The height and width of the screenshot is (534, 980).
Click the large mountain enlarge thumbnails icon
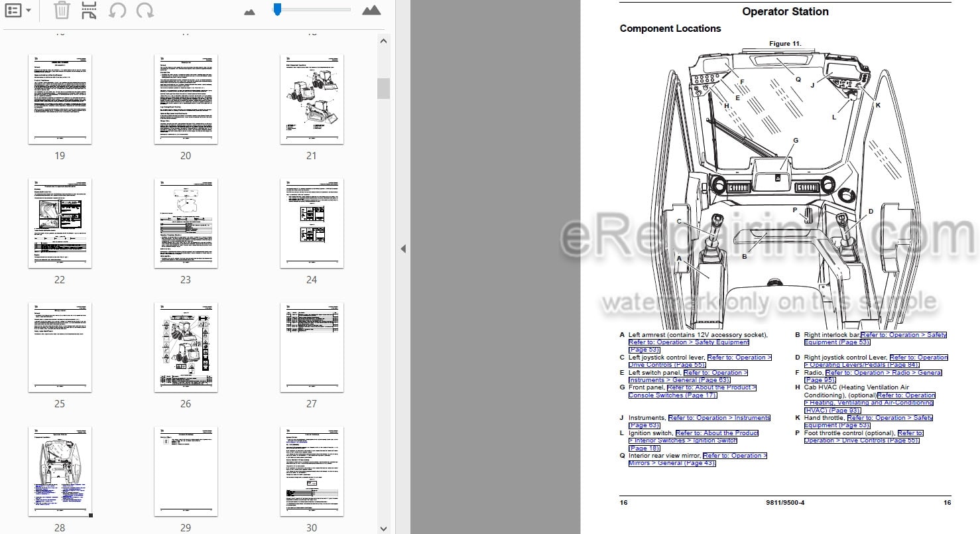pyautogui.click(x=371, y=10)
